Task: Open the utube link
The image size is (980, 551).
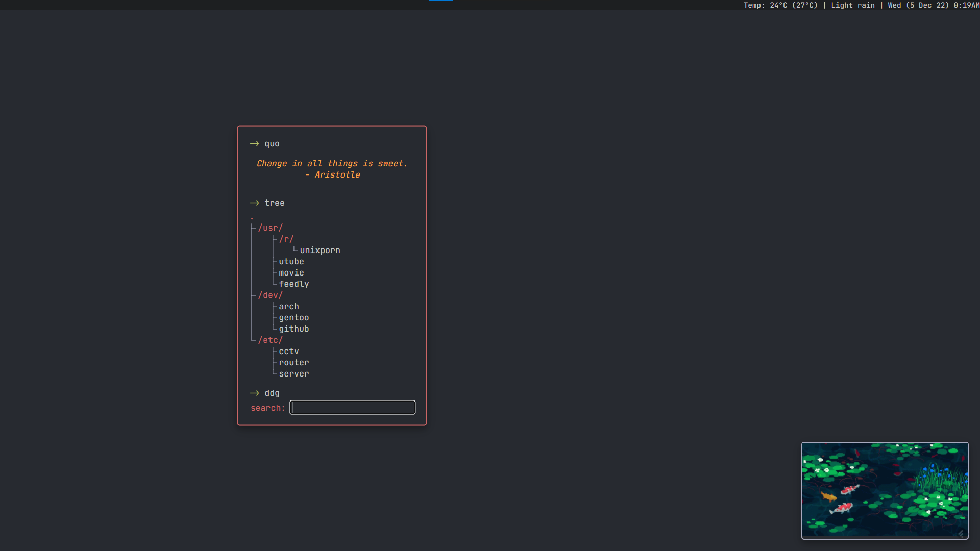Action: tap(291, 261)
